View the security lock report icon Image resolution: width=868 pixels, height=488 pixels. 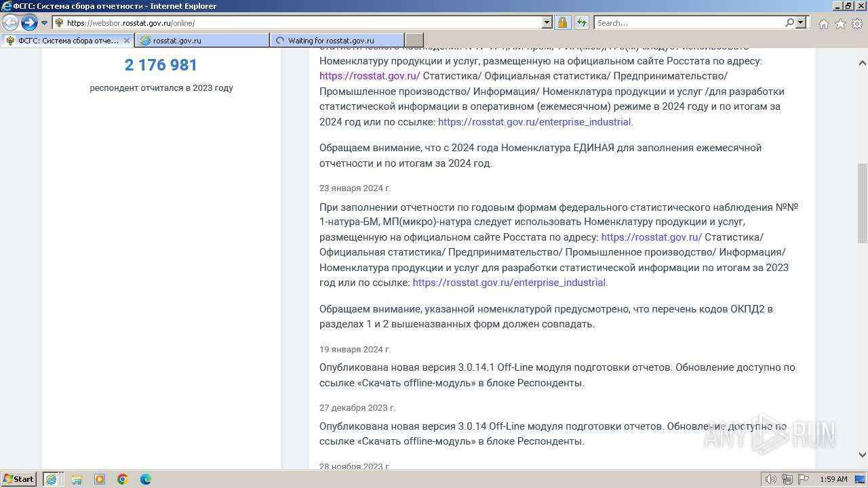click(x=562, y=23)
